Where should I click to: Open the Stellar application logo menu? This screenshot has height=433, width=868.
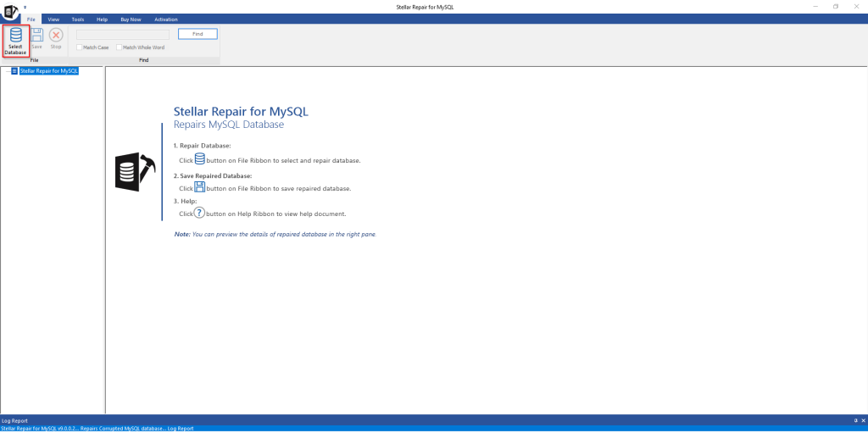tap(10, 10)
